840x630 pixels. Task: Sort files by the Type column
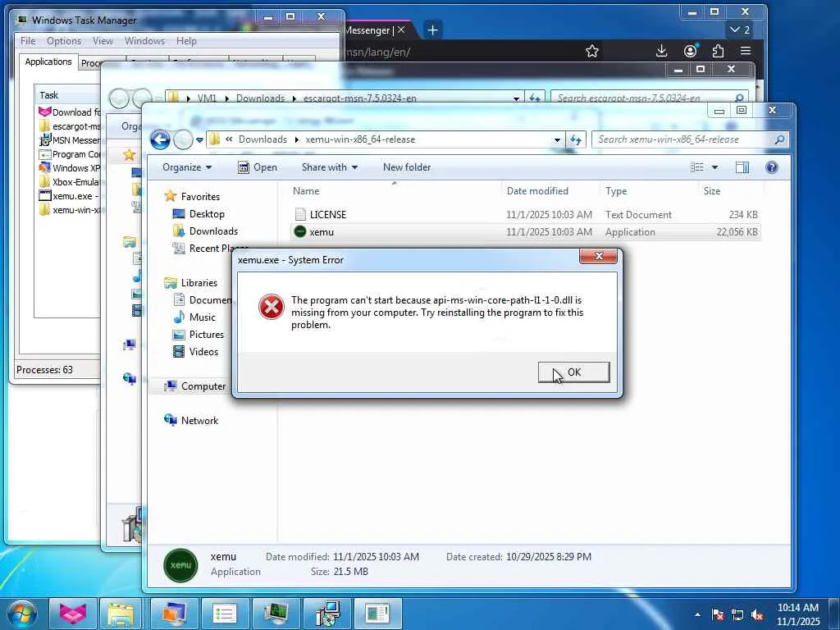point(616,190)
